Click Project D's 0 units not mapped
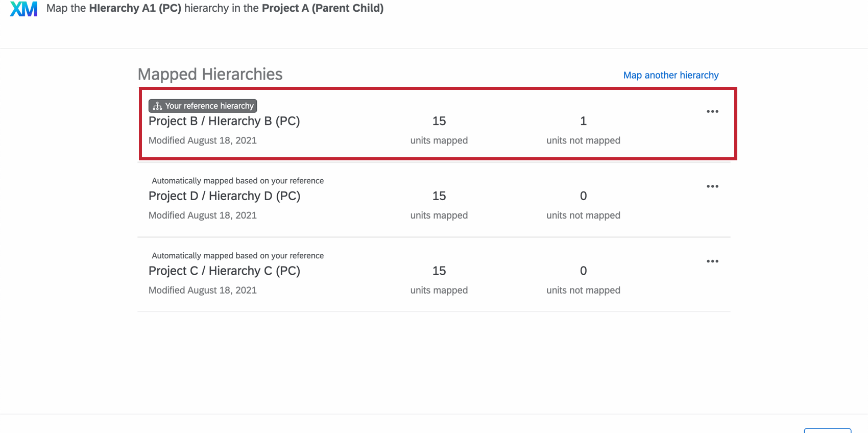Screen dimensions: 868x433 583,196
